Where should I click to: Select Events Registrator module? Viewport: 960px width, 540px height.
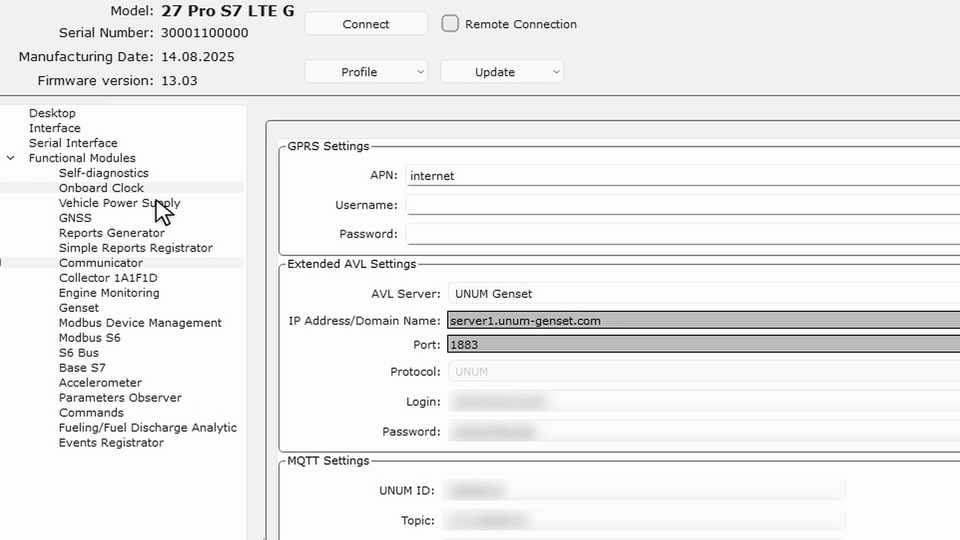click(x=111, y=443)
